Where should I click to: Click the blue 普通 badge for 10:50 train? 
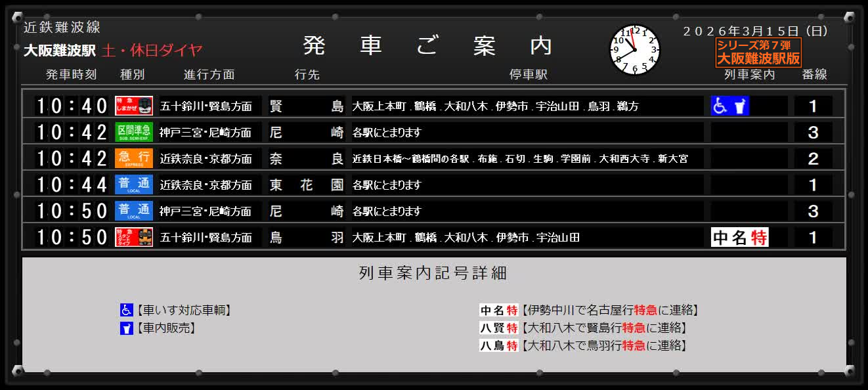pos(134,211)
